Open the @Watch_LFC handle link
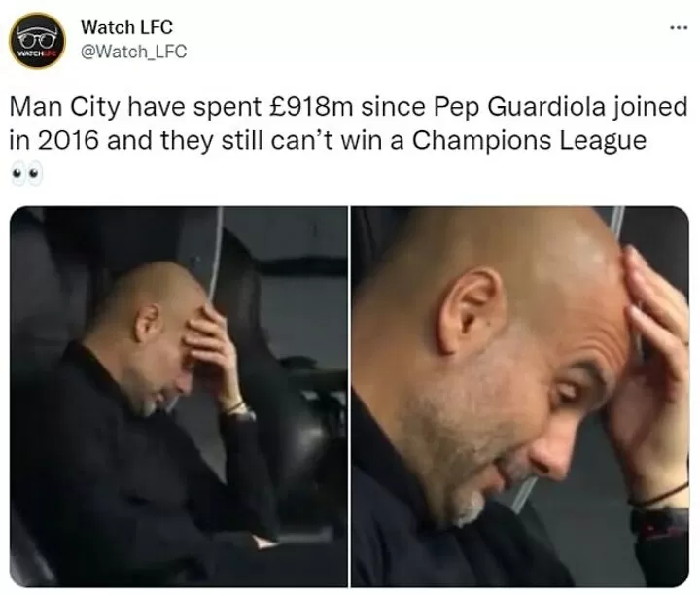Screen dimensions: 700x595 [x=133, y=52]
